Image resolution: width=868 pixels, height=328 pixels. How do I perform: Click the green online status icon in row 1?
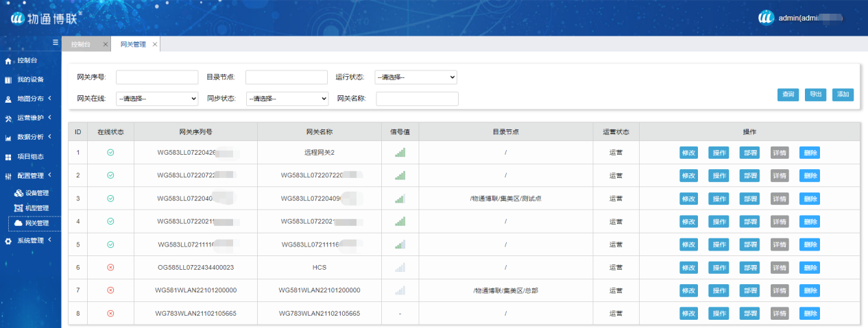point(110,152)
